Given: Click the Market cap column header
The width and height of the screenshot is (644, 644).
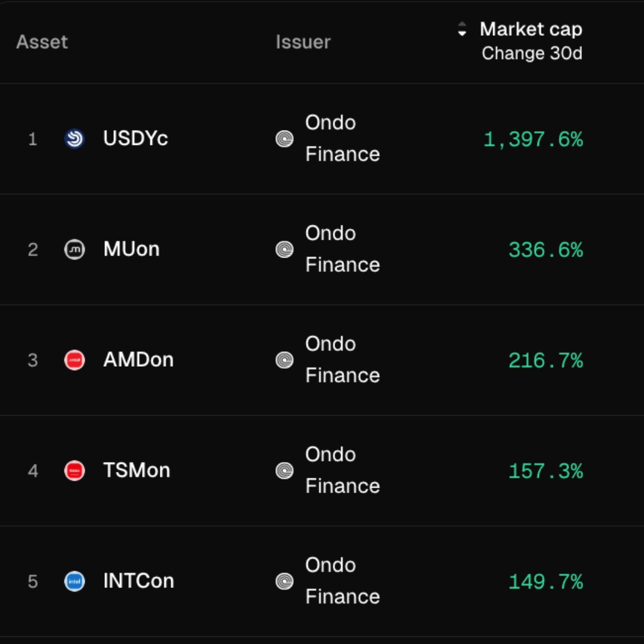Looking at the screenshot, I should [531, 29].
